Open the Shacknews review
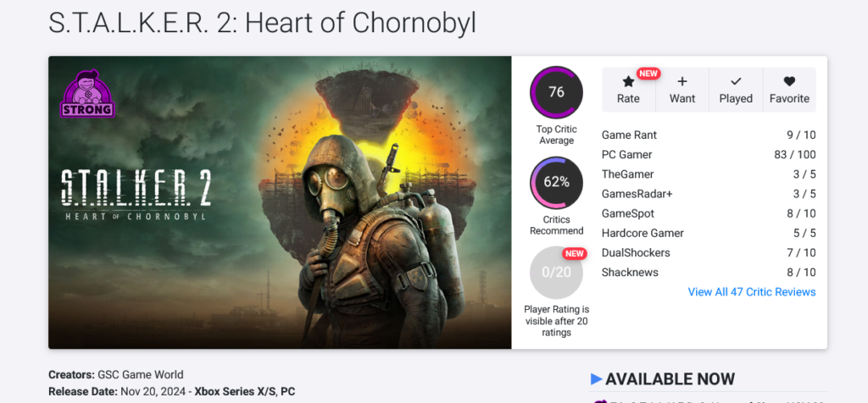Image resolution: width=868 pixels, height=403 pixels. [x=709, y=273]
